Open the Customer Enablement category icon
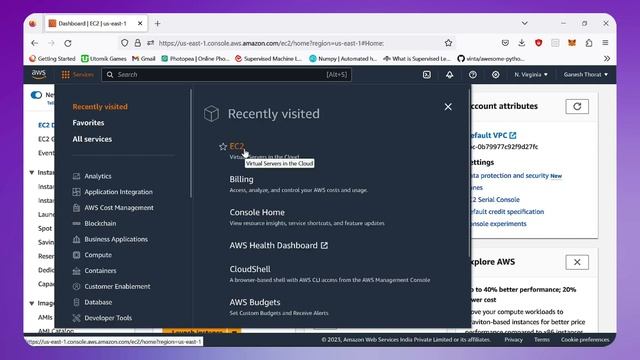 76,287
